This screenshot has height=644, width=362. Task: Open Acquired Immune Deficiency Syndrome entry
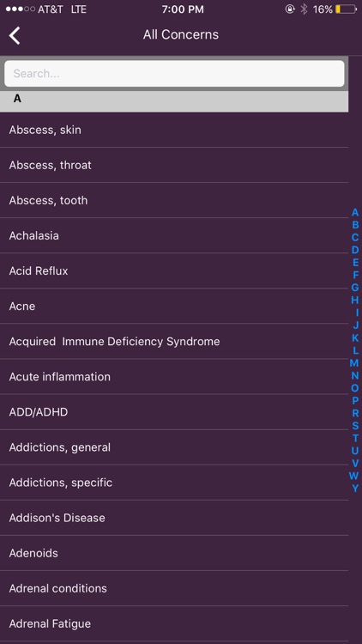point(174,342)
